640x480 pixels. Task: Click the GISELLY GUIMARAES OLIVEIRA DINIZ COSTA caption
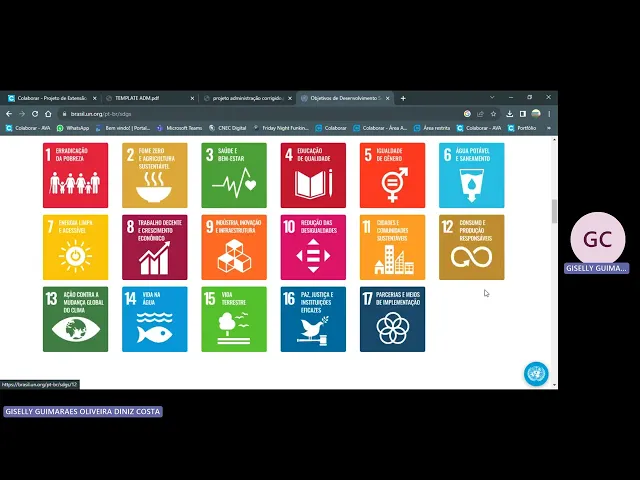pyautogui.click(x=83, y=411)
